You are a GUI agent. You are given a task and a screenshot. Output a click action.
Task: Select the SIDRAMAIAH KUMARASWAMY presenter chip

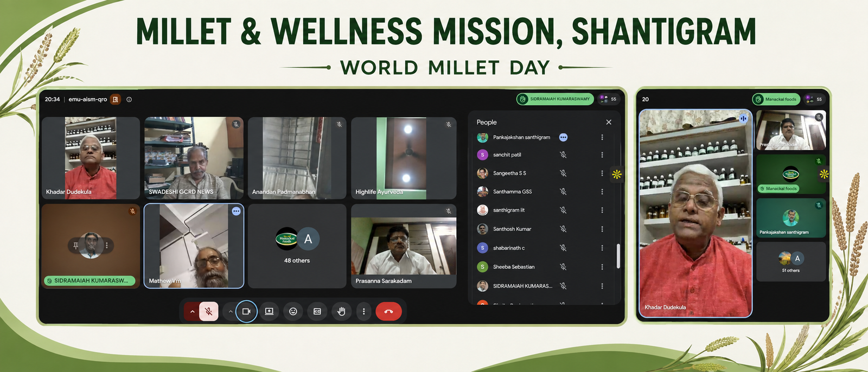(554, 99)
